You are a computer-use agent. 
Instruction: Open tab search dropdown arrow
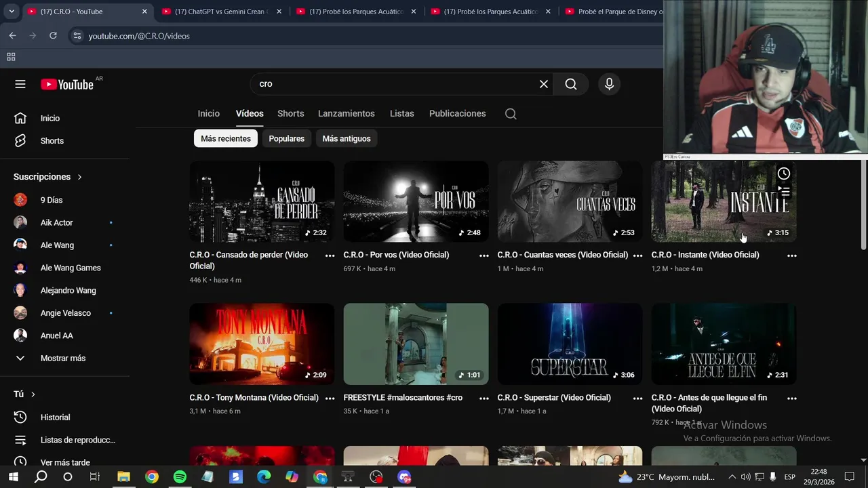(12, 12)
